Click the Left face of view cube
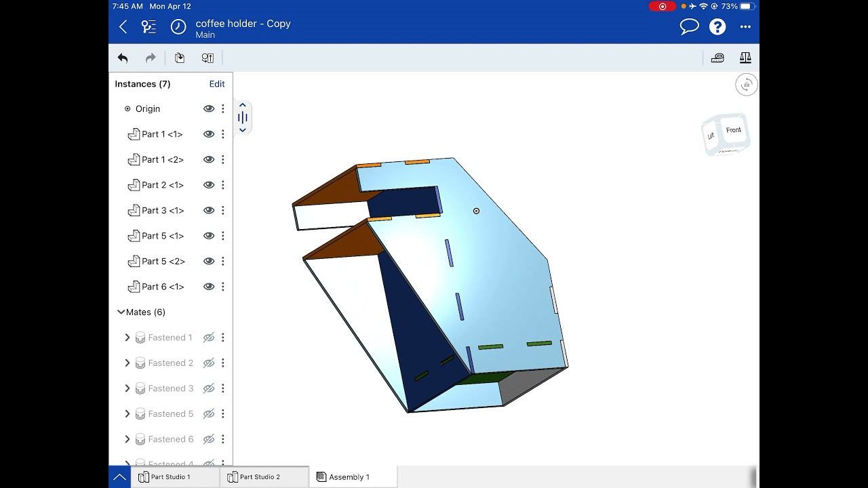The width and height of the screenshot is (868, 488). pos(711,136)
